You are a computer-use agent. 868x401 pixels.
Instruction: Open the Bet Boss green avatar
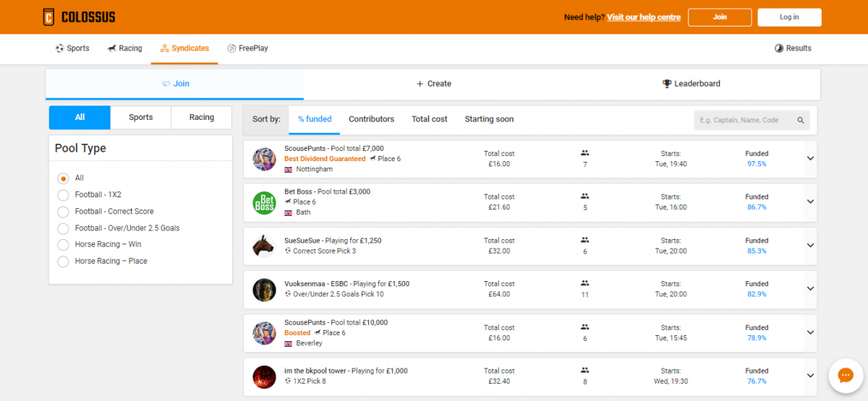coord(264,202)
